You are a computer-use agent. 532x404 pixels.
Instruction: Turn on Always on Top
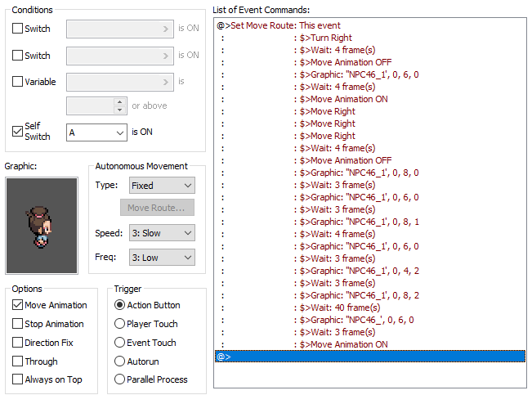click(x=18, y=379)
